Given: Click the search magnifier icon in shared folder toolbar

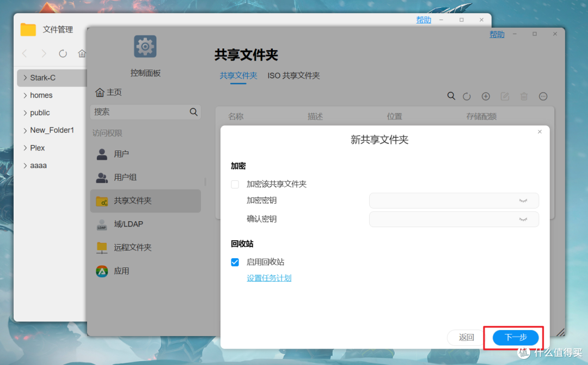Looking at the screenshot, I should tap(451, 96).
